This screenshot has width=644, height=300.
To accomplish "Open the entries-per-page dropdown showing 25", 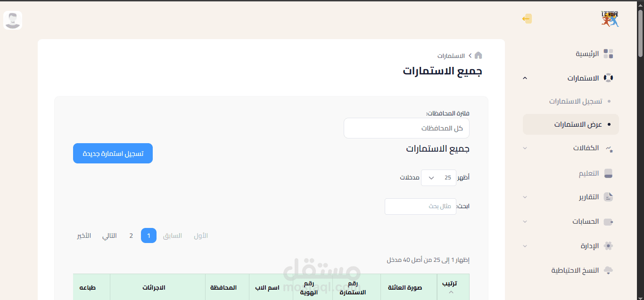I will point(438,178).
